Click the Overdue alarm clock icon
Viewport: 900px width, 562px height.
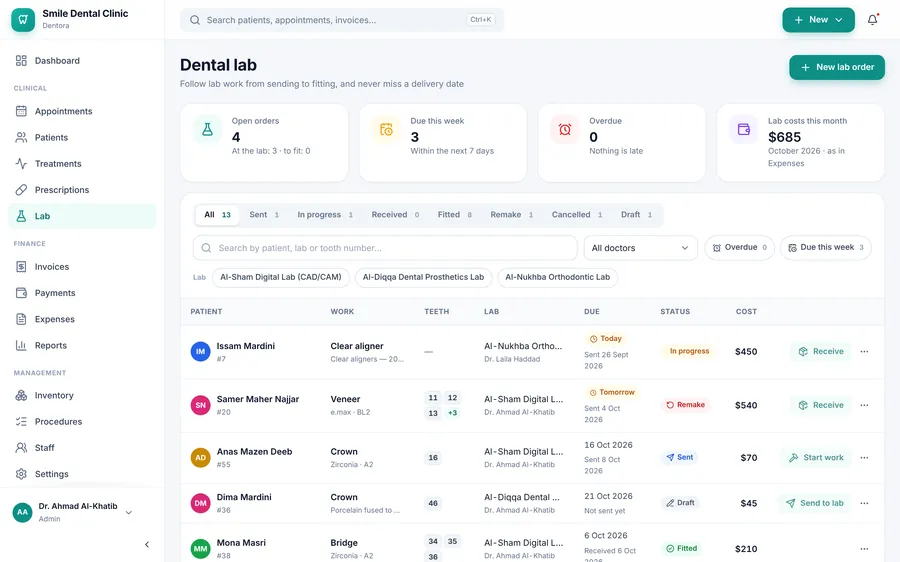pos(565,129)
